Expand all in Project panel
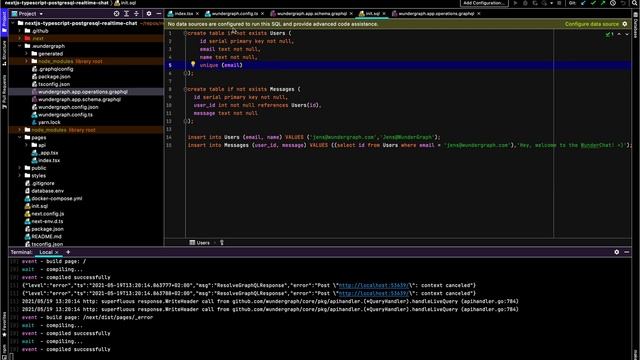Screen dimensions: 640x360 pyautogui.click(x=127, y=13)
